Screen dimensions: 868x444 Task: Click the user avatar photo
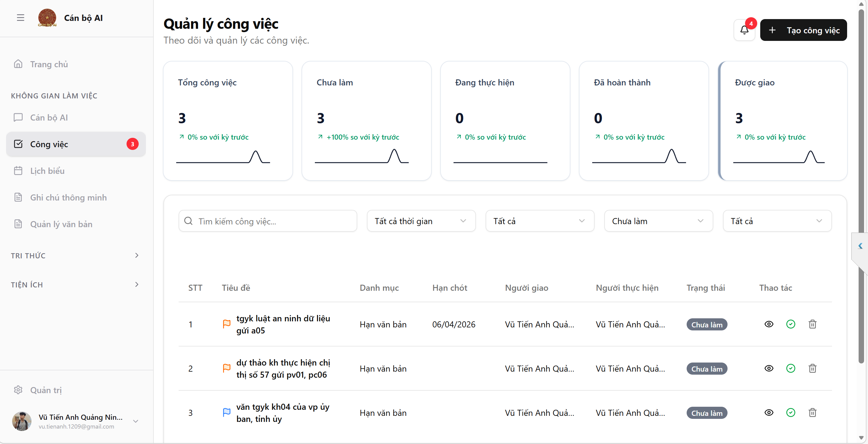point(22,421)
